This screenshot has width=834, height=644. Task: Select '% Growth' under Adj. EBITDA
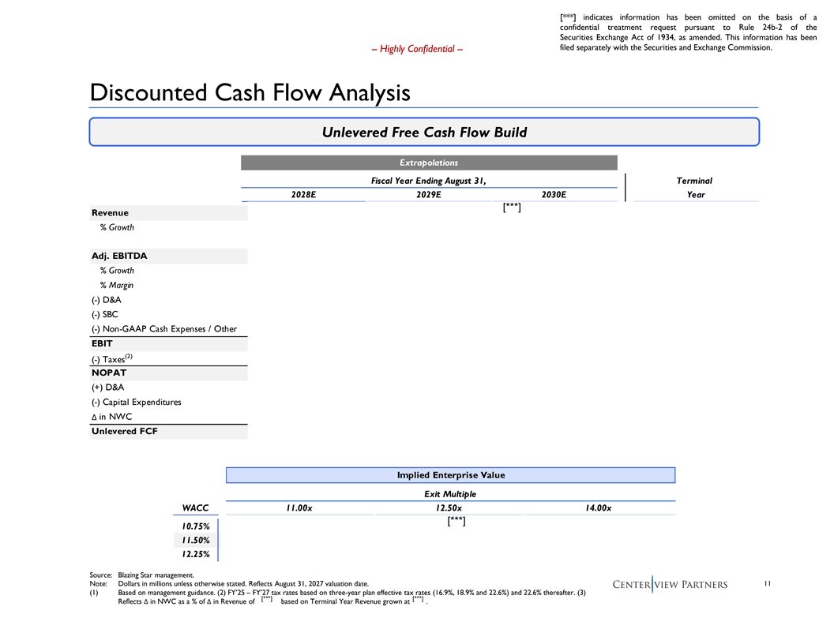pyautogui.click(x=117, y=271)
